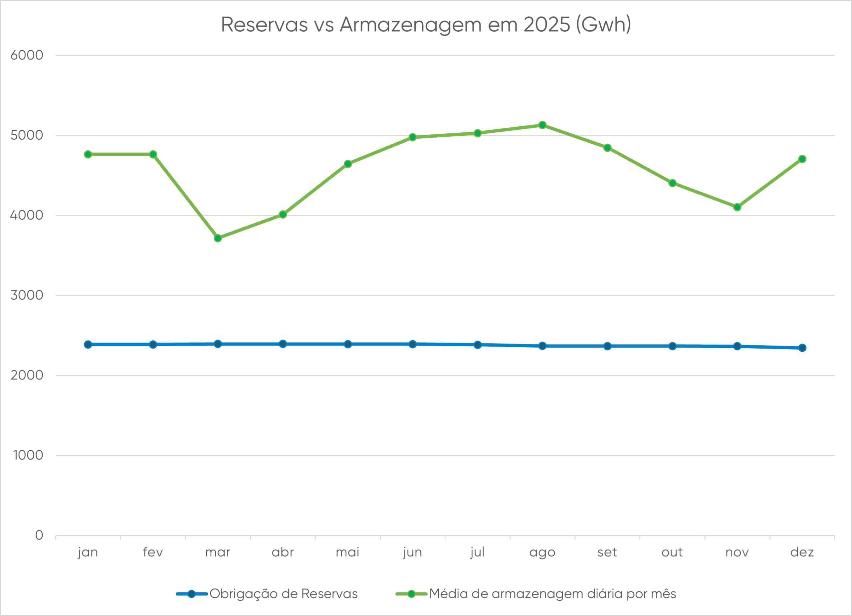Select the blue data point for jul
The width and height of the screenshot is (852, 616).
click(478, 345)
